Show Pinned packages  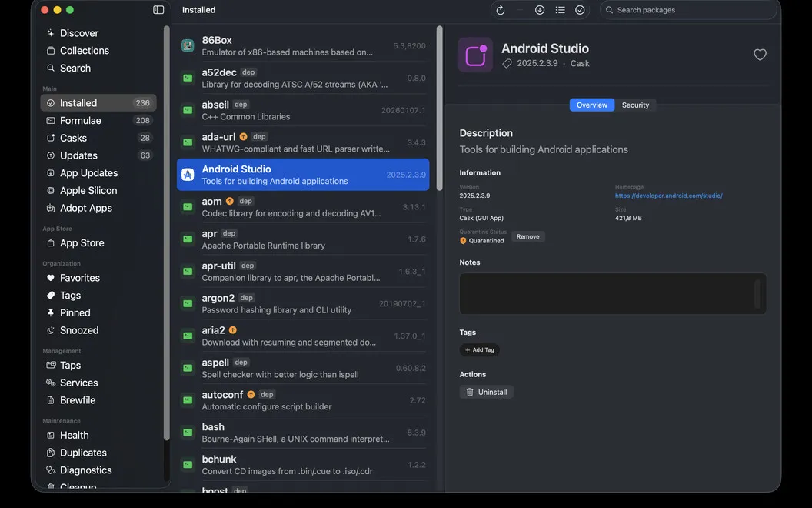(98, 313)
